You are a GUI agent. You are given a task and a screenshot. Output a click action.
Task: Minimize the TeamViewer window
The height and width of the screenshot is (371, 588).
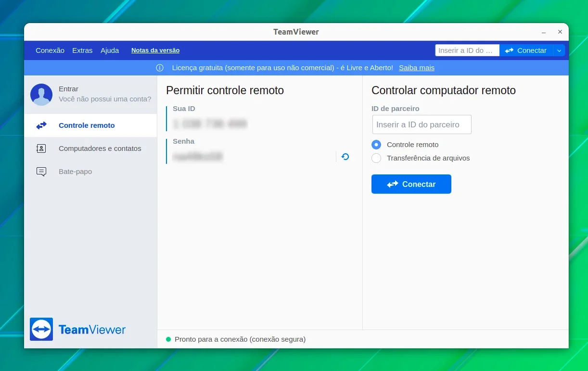(x=544, y=32)
